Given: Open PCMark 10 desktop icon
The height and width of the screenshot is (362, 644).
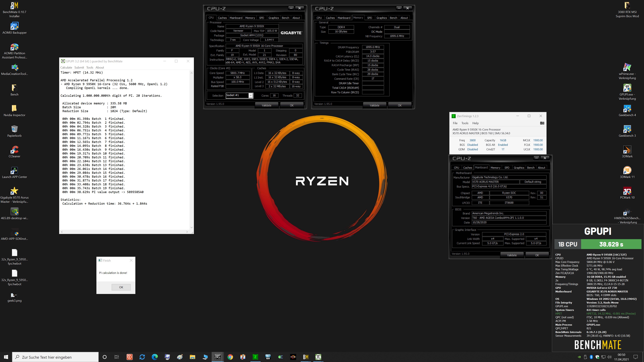Looking at the screenshot, I should (627, 193).
